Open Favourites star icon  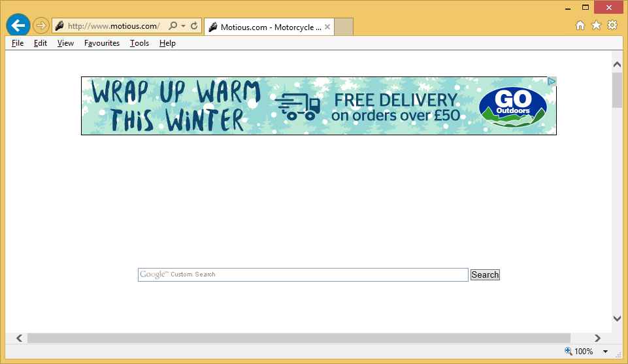coord(596,25)
